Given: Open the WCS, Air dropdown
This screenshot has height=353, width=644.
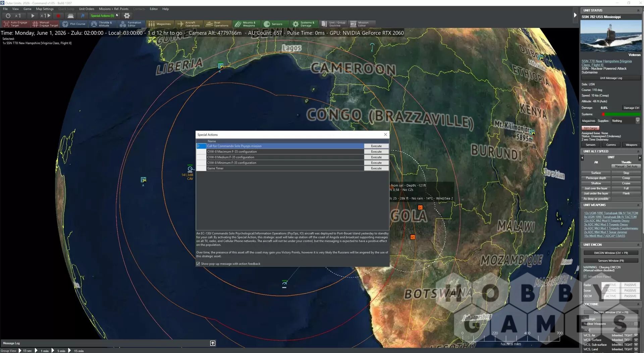Looking at the screenshot, I should (636, 335).
